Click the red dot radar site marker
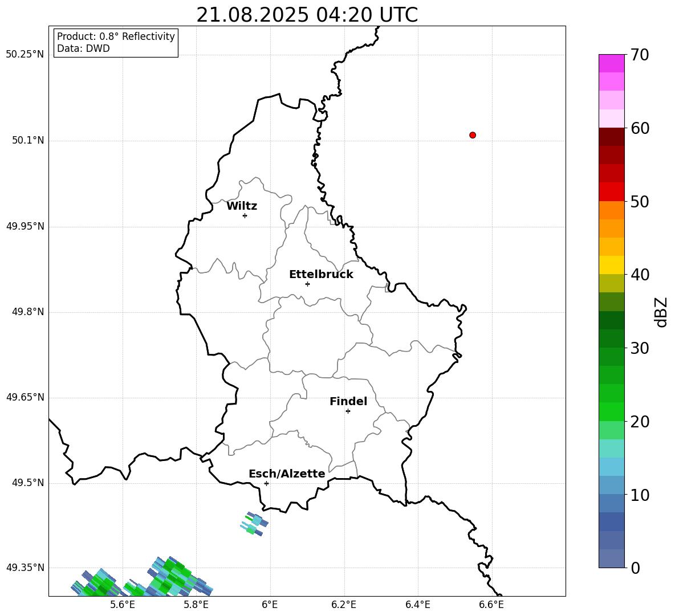This screenshot has width=675, height=616. tap(473, 135)
